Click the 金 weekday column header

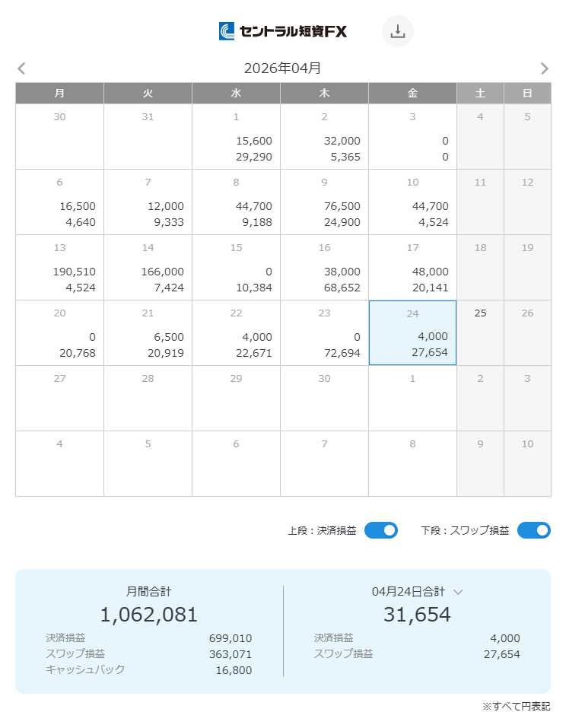pos(412,93)
